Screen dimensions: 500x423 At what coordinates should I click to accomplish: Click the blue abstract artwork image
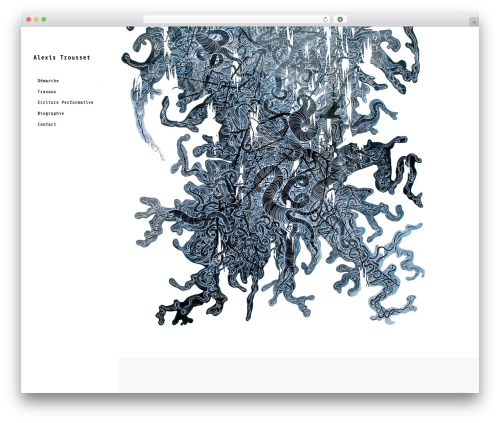point(272,176)
